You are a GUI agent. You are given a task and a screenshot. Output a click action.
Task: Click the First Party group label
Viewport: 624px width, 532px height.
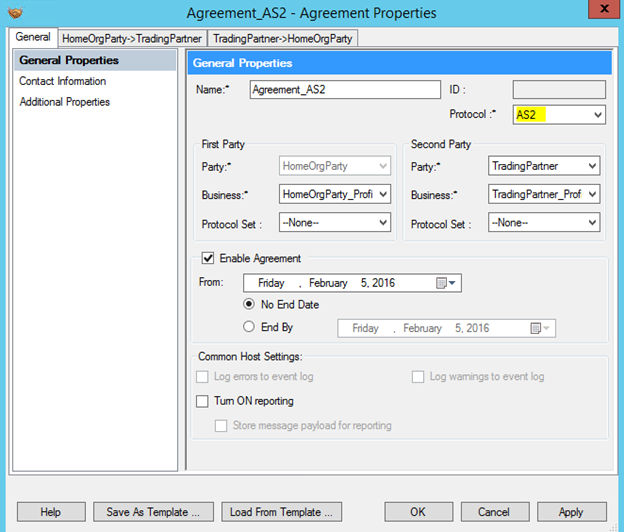223,144
